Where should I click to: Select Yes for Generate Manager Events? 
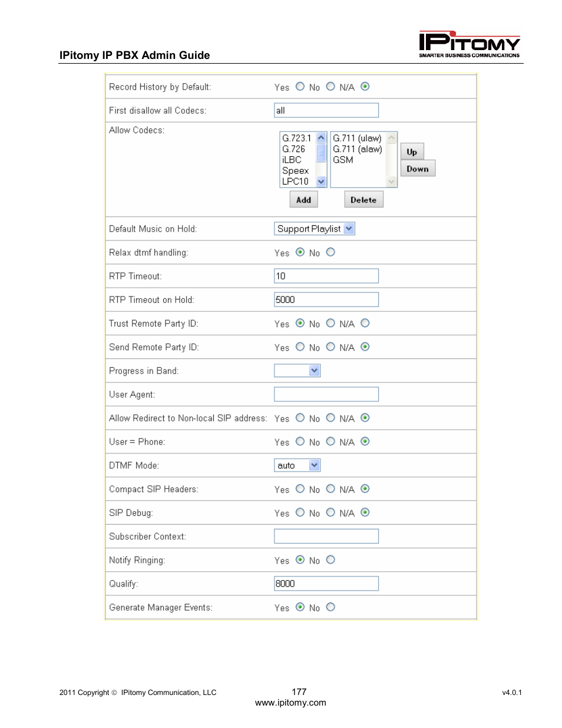(x=300, y=607)
